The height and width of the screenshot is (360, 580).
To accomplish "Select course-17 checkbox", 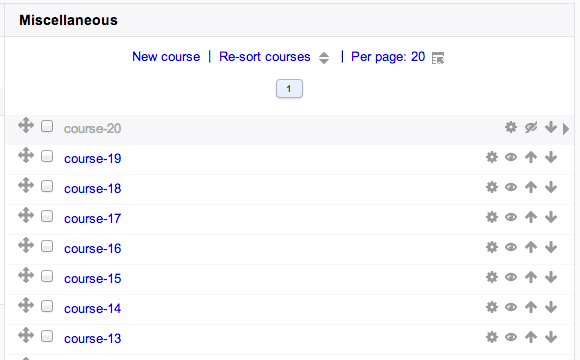I will point(47,216).
